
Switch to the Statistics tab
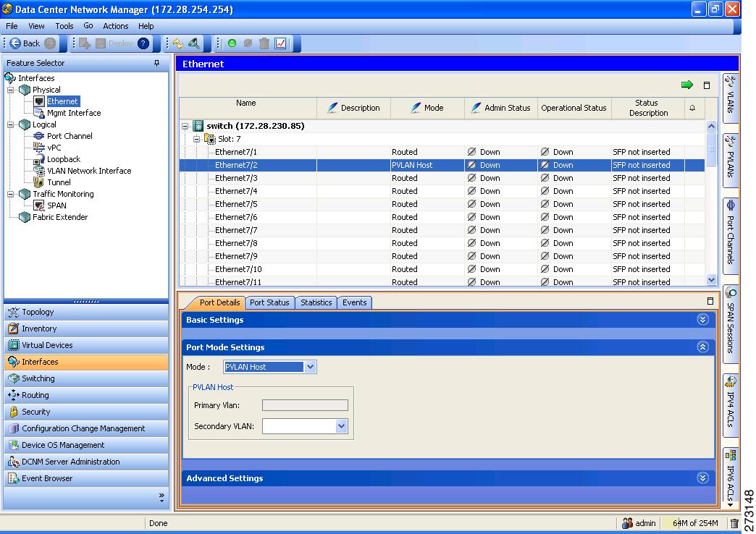316,302
